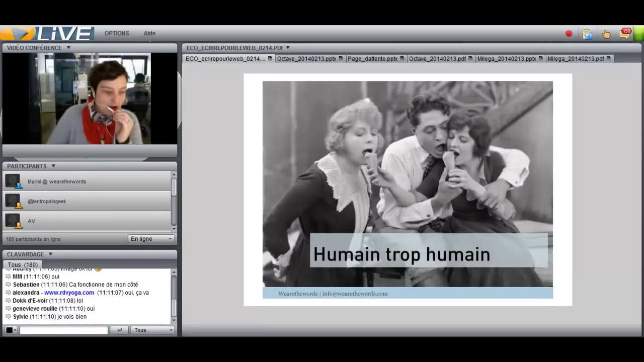Click the Humain trop humain slide
The image size is (644, 362).
[408, 190]
